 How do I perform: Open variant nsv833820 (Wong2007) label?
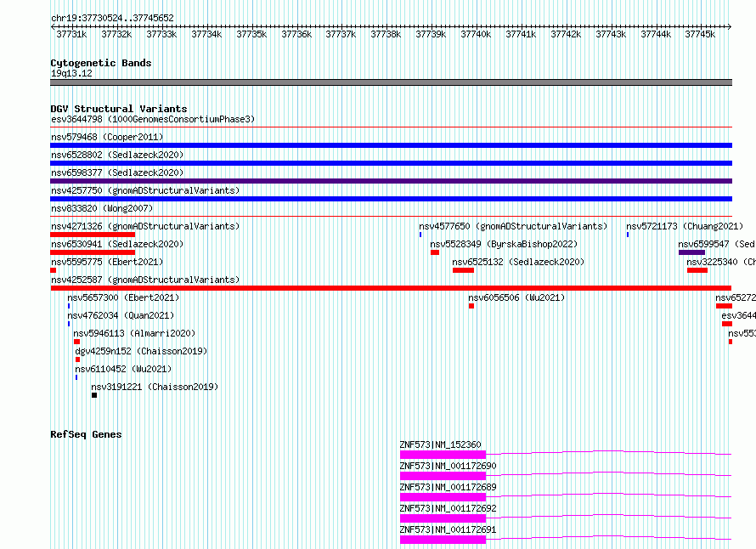click(x=102, y=208)
